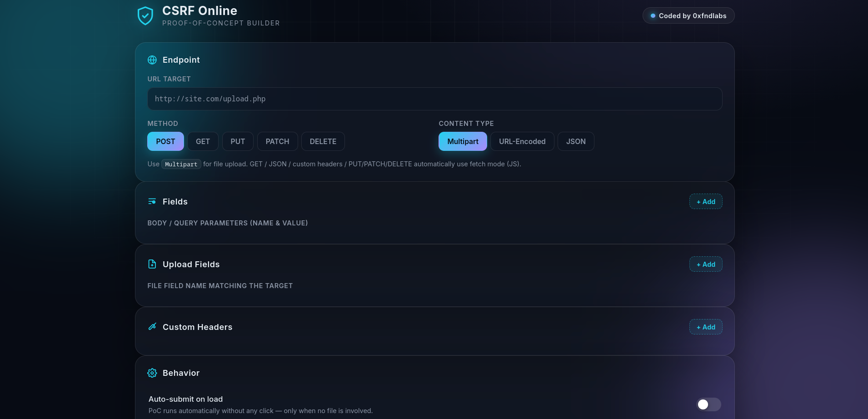Add a new body field in Fields

click(x=706, y=201)
